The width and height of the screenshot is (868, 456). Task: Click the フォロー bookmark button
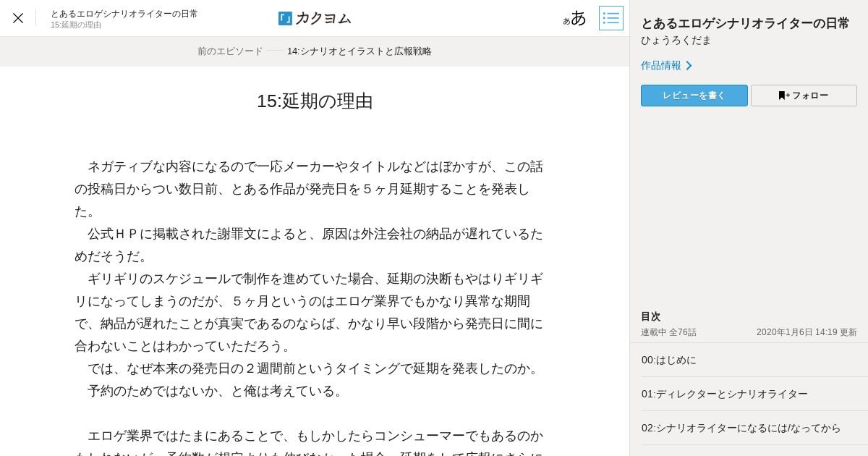click(x=804, y=96)
